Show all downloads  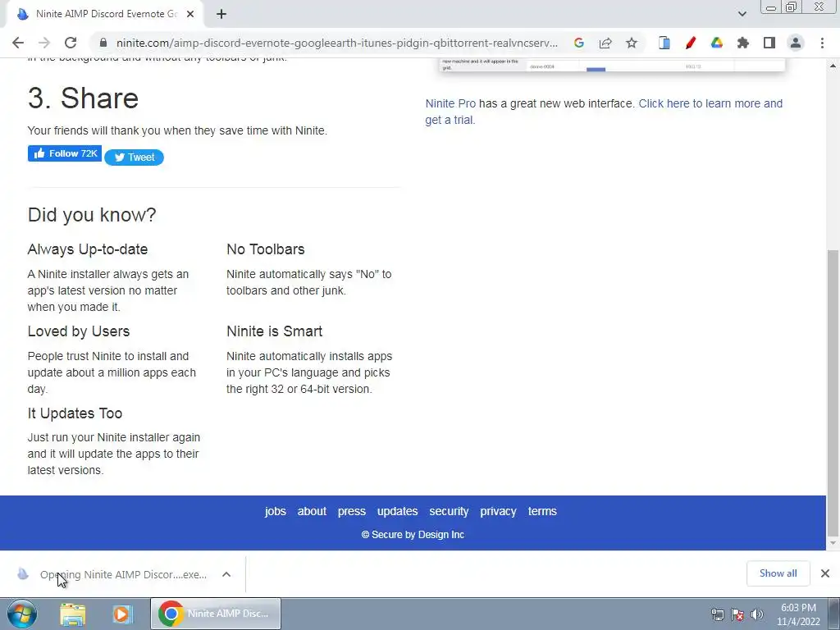coord(778,573)
